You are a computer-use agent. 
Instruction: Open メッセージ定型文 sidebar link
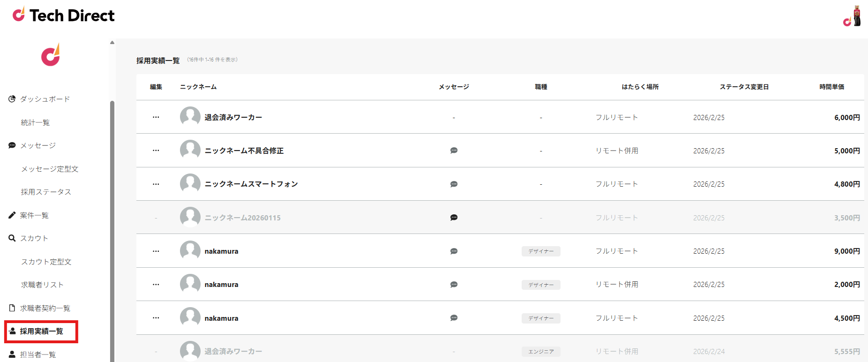pyautogui.click(x=50, y=169)
